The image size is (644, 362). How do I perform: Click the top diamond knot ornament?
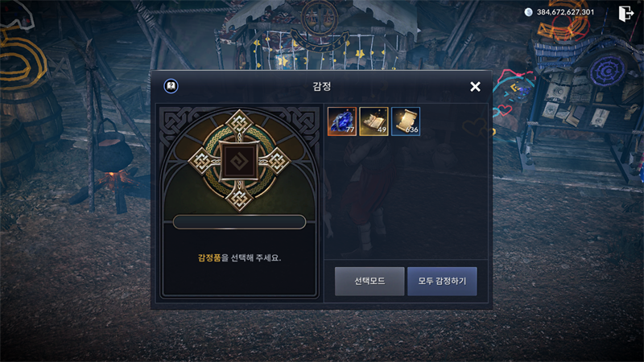coord(239,122)
